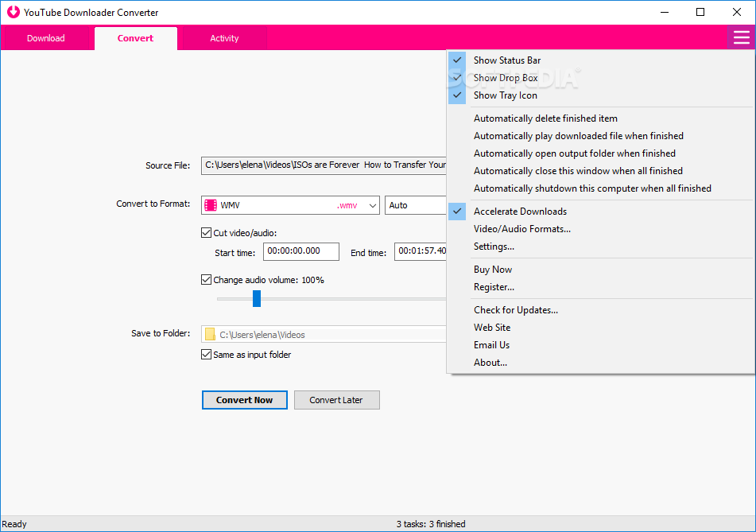Click the Convert Later button
The image size is (756, 532).
(336, 400)
